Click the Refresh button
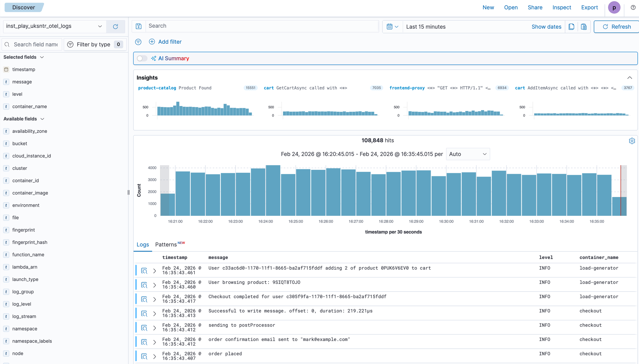The image size is (639, 364). click(x=616, y=27)
